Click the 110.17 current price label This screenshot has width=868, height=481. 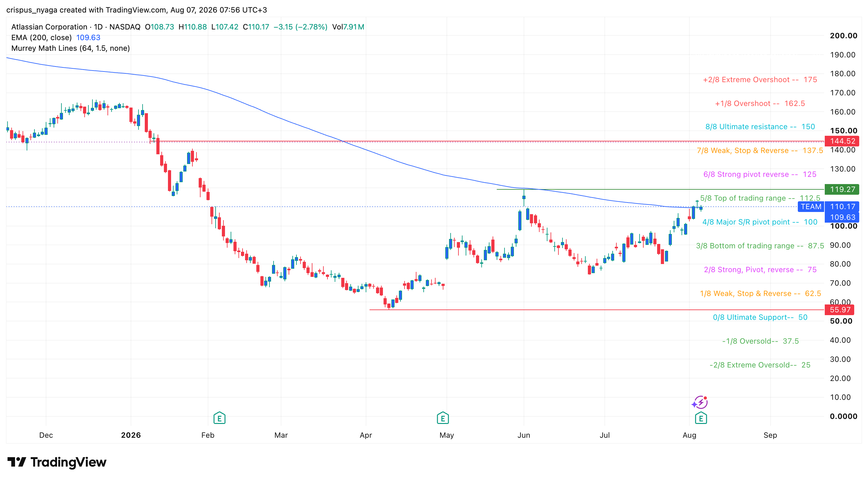pyautogui.click(x=842, y=207)
